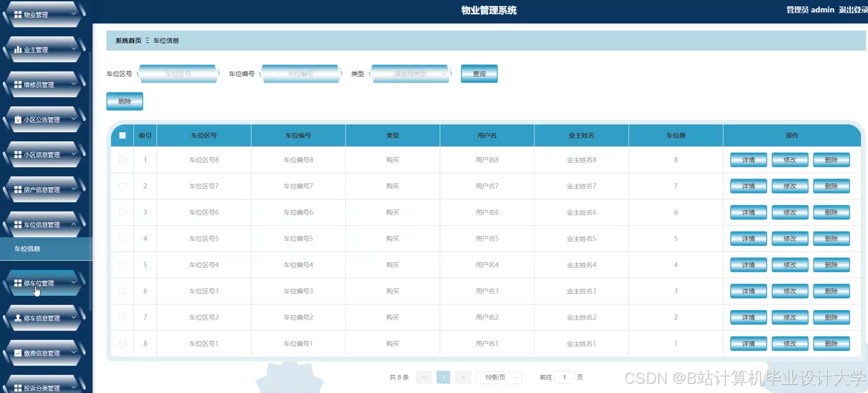Screen dimensions: 868x393
Task: Click the 管理员 admin label
Action: pyautogui.click(x=810, y=10)
